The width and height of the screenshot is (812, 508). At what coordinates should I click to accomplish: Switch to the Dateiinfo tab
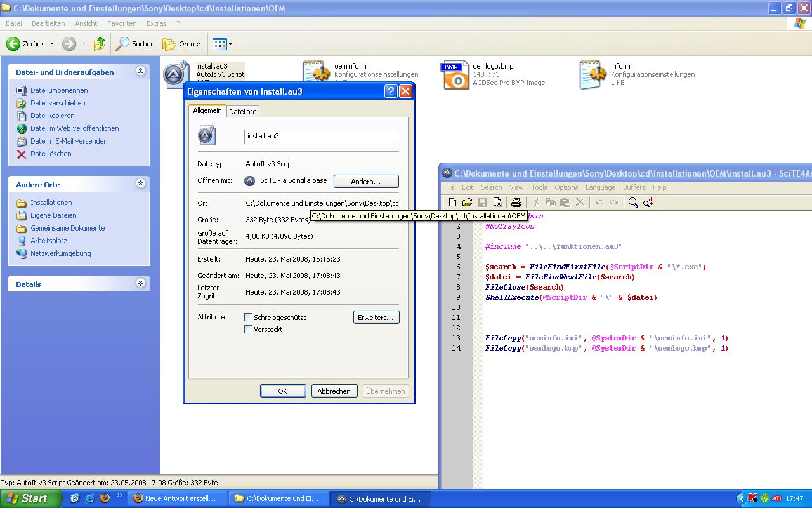[243, 112]
